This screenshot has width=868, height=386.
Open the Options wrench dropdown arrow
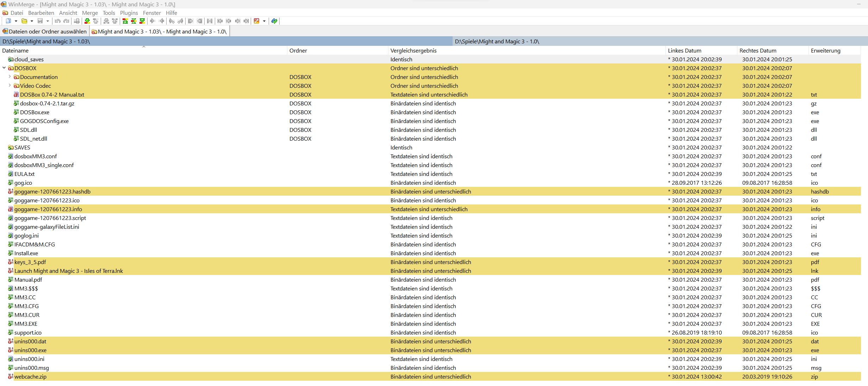click(264, 21)
